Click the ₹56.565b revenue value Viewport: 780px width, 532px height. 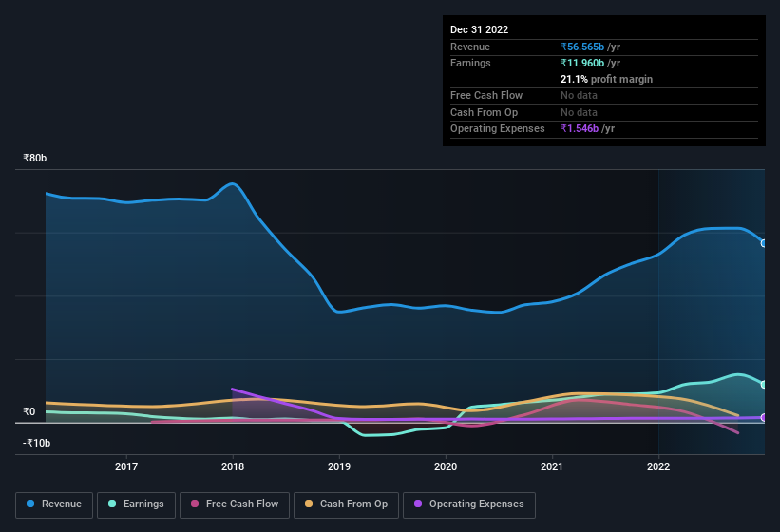point(582,47)
